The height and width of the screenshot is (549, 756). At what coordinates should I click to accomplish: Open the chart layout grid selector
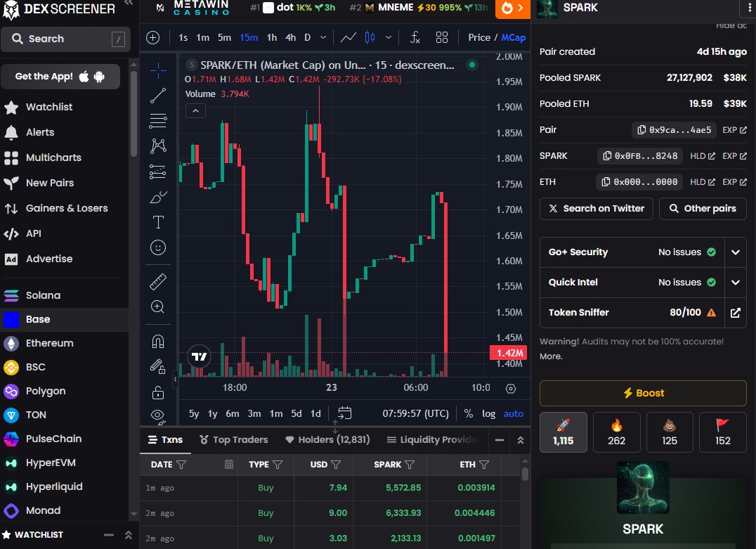pyautogui.click(x=442, y=38)
